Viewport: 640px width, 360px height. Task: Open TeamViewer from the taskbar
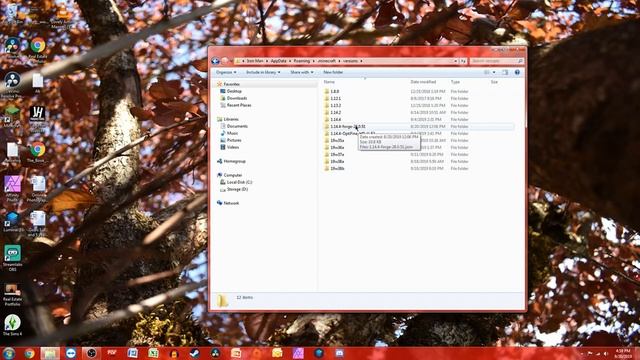(x=71, y=353)
